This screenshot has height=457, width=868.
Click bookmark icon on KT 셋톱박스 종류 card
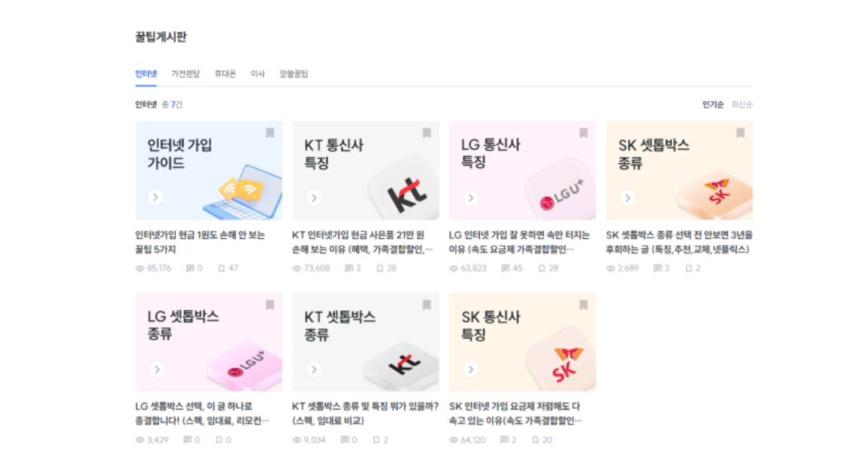coord(426,305)
